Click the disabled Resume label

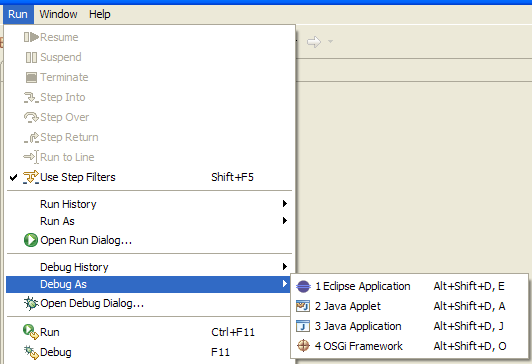(59, 37)
